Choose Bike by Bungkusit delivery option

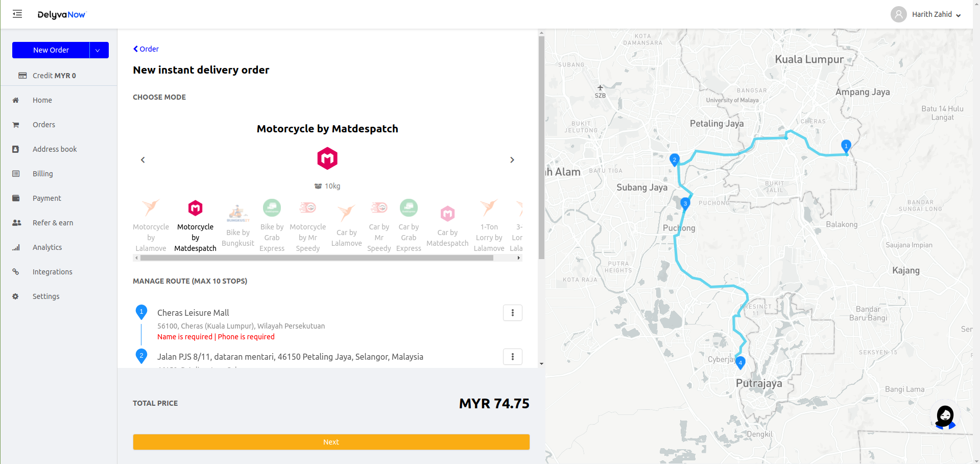(x=238, y=225)
